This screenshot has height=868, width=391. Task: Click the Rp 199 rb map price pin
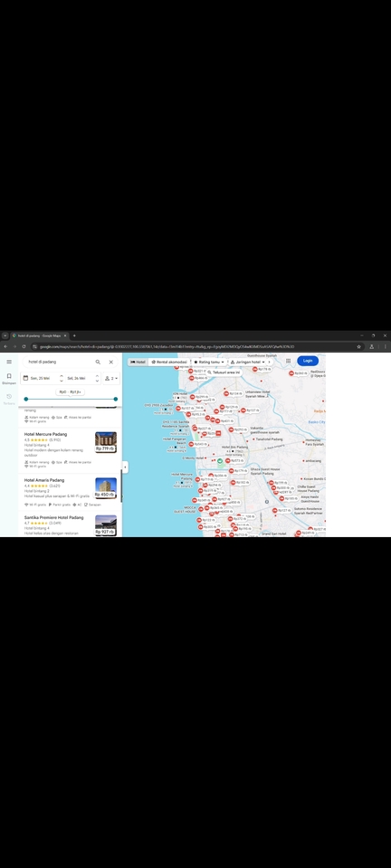(278, 483)
